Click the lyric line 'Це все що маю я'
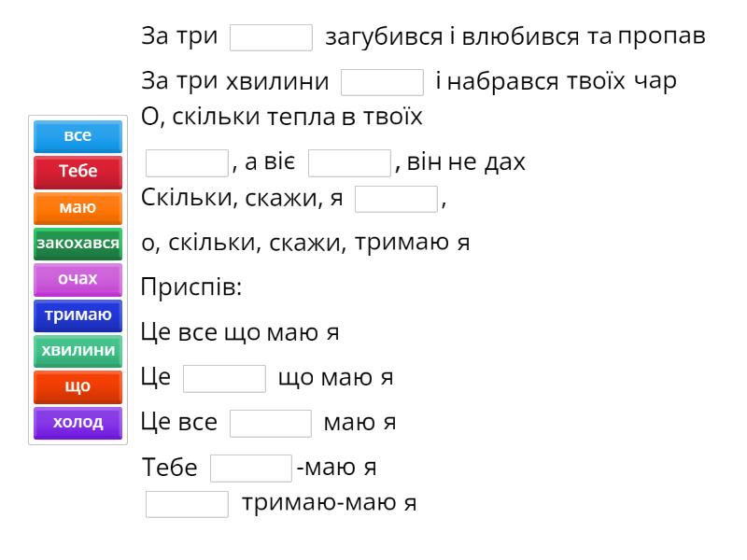Viewport: 747px width, 560px height. click(x=239, y=333)
